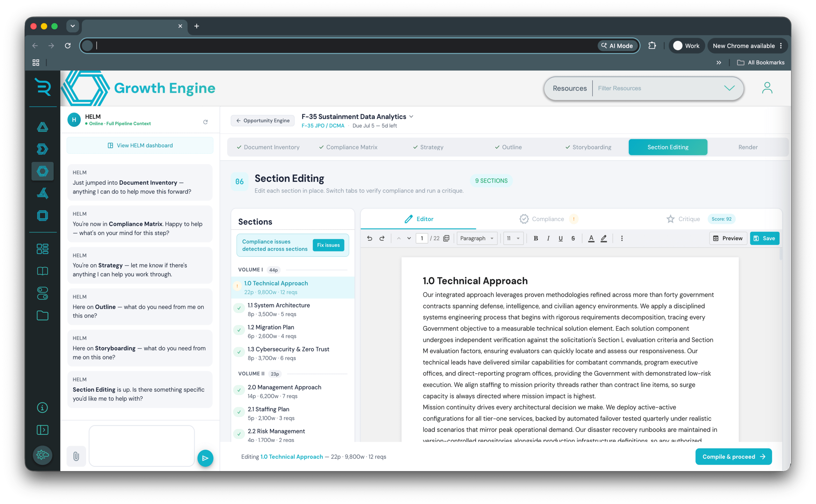
Task: Expand the F-35 Sustainment Data Analytics dropdown
Action: (x=411, y=116)
